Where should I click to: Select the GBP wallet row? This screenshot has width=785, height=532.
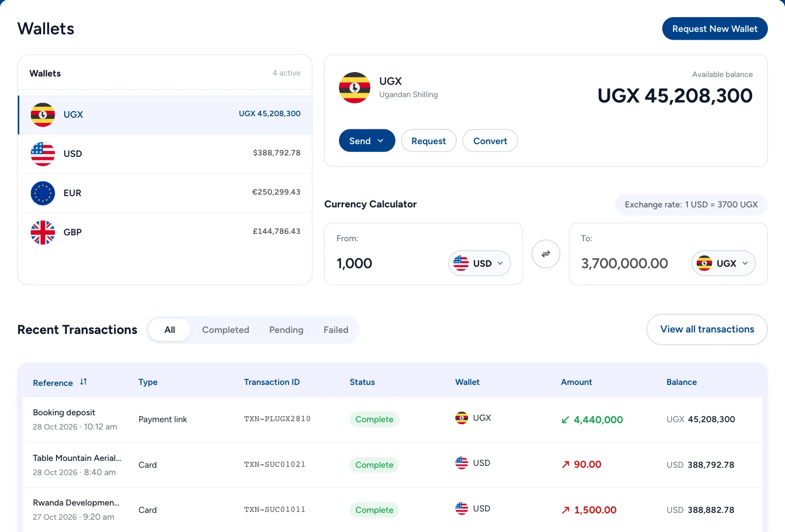coord(165,232)
